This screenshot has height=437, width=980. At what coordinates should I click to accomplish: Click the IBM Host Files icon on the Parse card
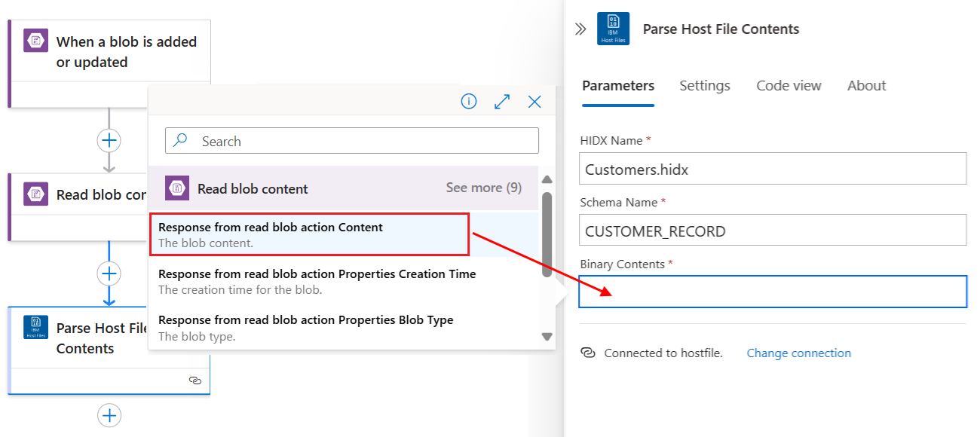click(x=35, y=328)
